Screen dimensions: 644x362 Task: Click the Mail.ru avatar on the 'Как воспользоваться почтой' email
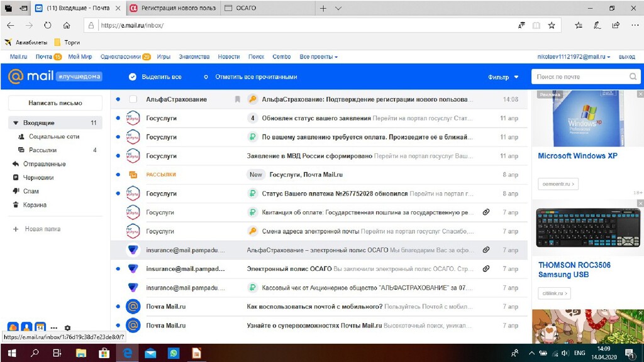[133, 307]
